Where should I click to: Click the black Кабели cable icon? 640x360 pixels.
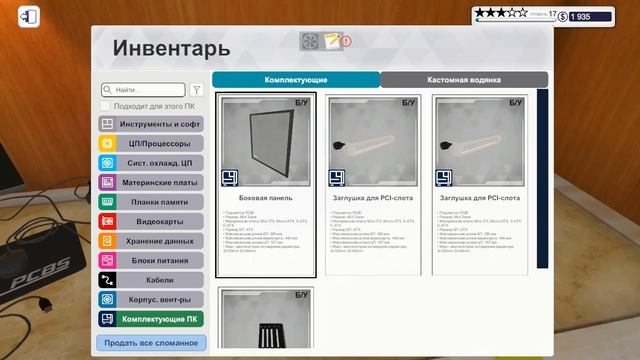click(107, 280)
